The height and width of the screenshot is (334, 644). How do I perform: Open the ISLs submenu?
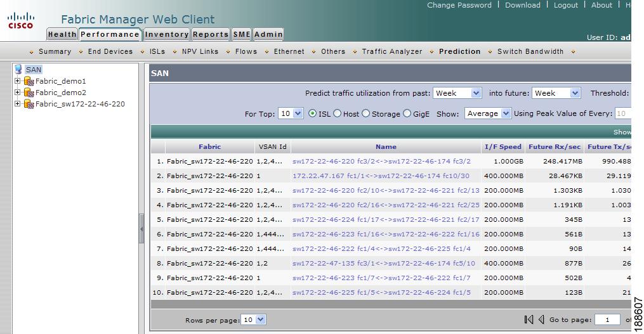(x=157, y=51)
